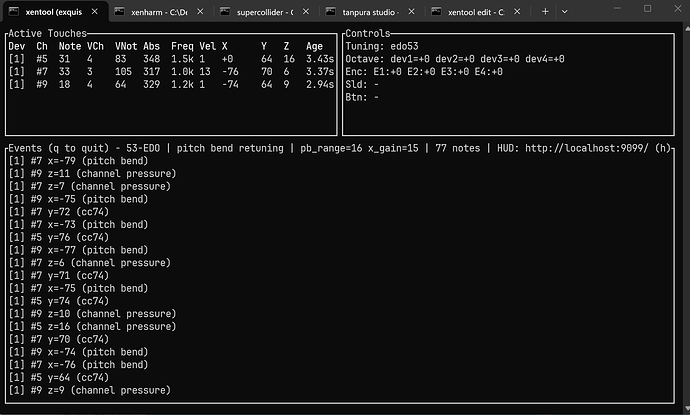Click the supercollider tab terminal icon
This screenshot has height=415, width=690.
pyautogui.click(x=225, y=12)
